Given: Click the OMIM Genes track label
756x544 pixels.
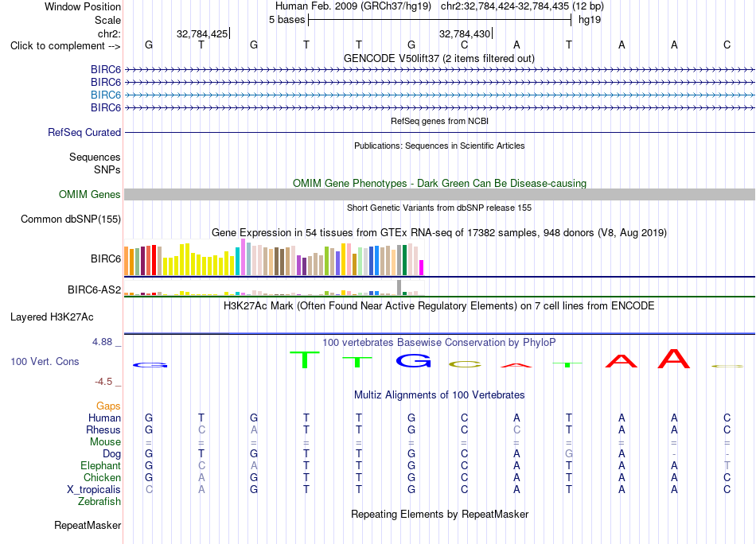Looking at the screenshot, I should 89,194.
